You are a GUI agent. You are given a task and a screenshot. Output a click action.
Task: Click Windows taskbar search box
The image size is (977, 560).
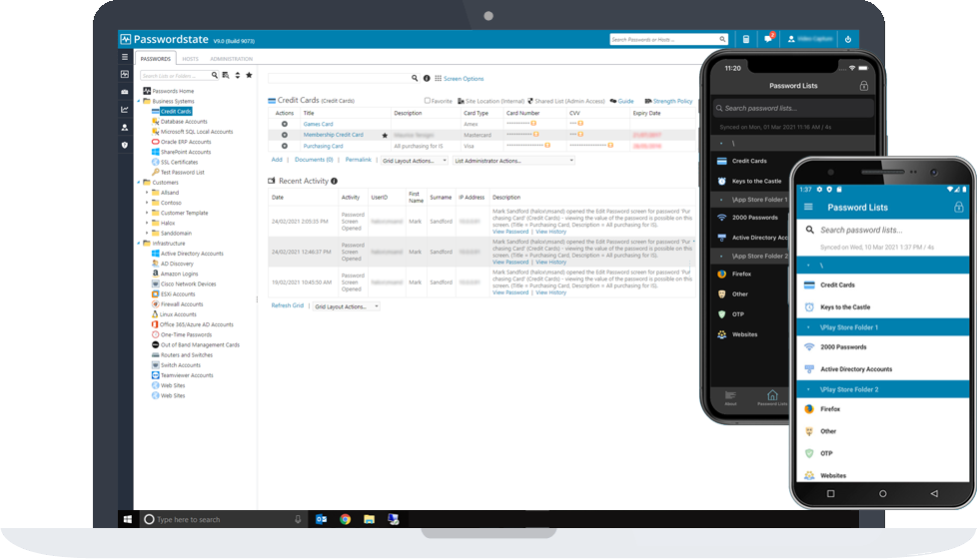[225, 519]
